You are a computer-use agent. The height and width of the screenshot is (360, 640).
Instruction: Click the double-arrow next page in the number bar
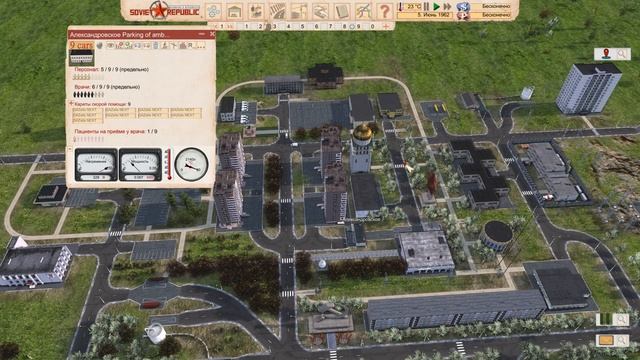[x=231, y=26]
